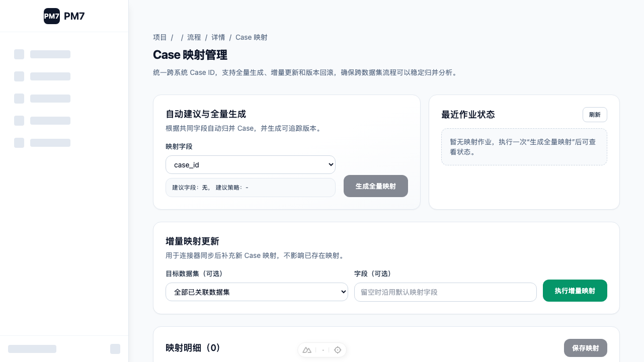Click the 暂无映射作业 status message
This screenshot has height=362, width=644.
click(524, 147)
